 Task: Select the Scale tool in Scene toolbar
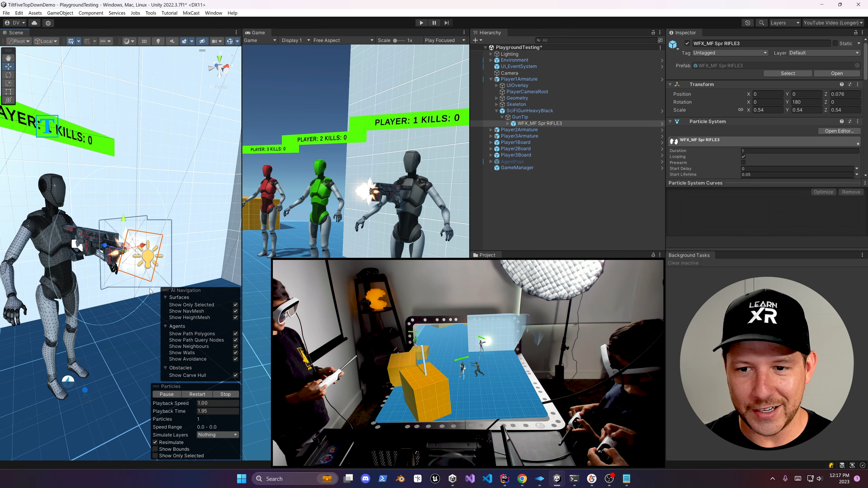[8, 83]
